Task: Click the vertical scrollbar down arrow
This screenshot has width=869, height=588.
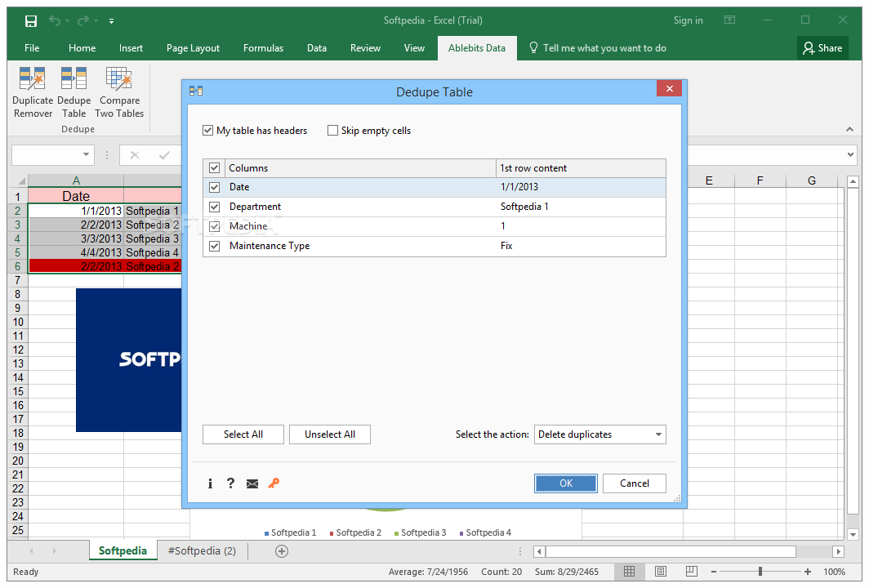Action: (853, 534)
